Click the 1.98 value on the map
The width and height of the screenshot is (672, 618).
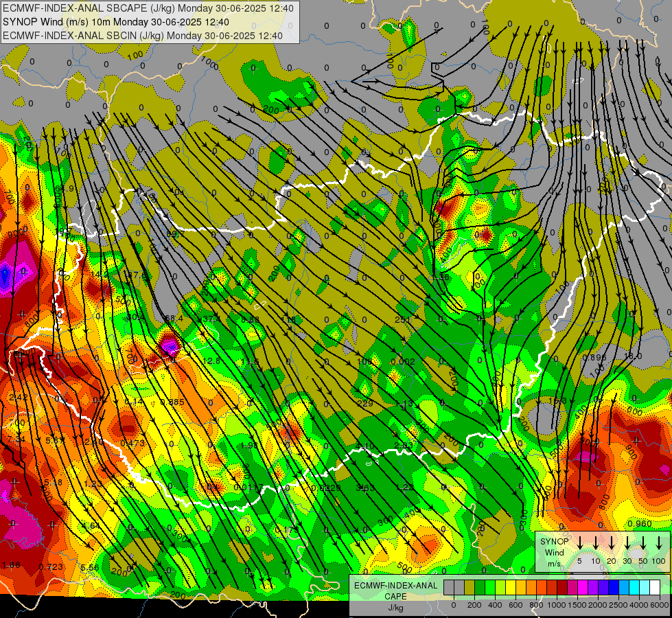(249, 445)
